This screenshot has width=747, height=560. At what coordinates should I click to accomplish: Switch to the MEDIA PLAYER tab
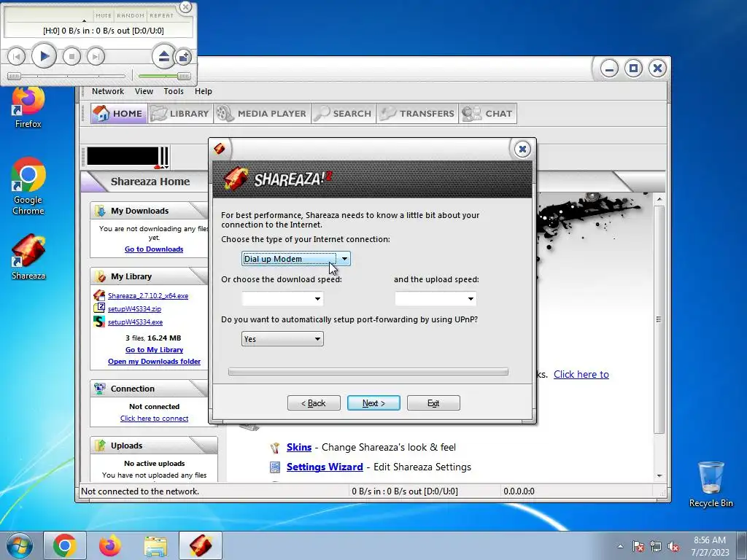point(262,113)
